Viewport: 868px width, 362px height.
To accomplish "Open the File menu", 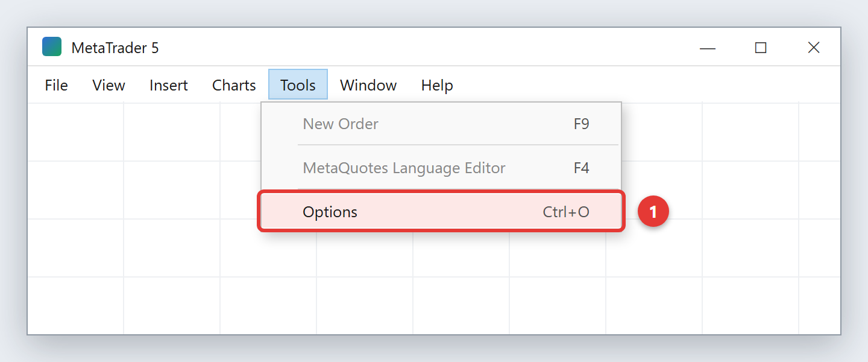I will point(56,85).
